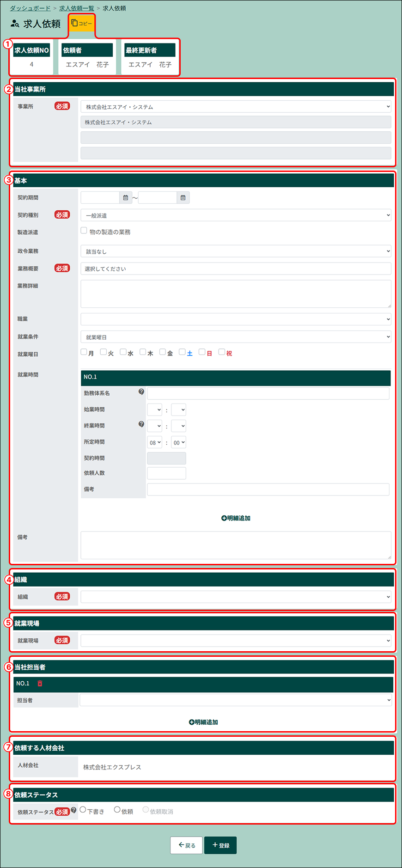Viewport: 402px width, 868px height.
Task: Check the 水 weekday checkbox
Action: pos(123,352)
